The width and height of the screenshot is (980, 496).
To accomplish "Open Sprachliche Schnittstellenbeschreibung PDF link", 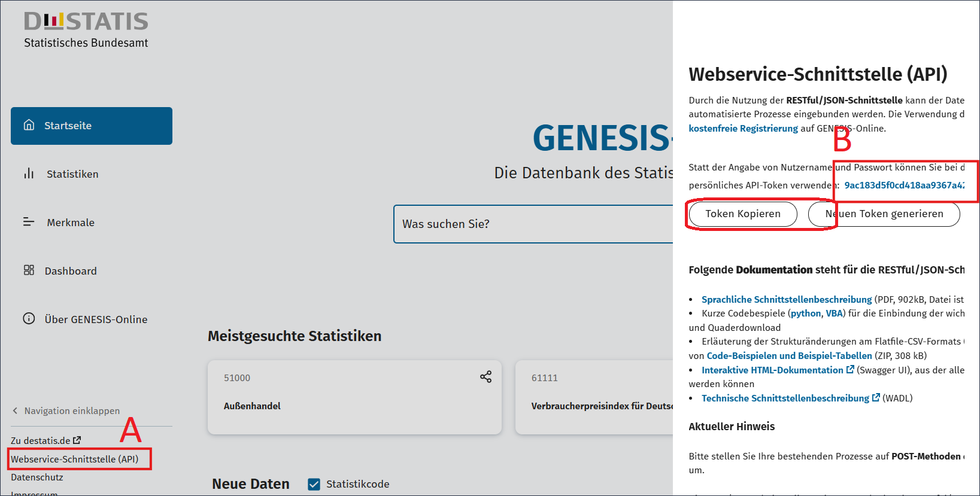I will coord(786,299).
